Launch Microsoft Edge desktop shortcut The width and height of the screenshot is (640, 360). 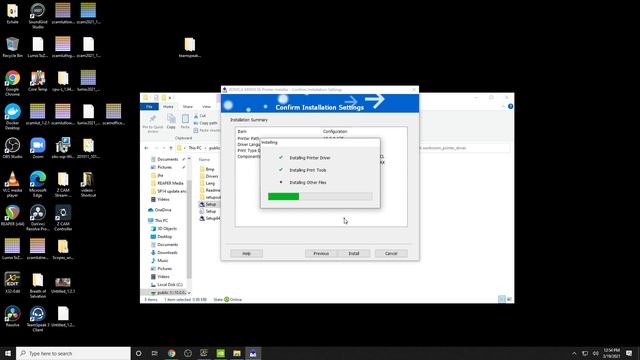(x=38, y=184)
